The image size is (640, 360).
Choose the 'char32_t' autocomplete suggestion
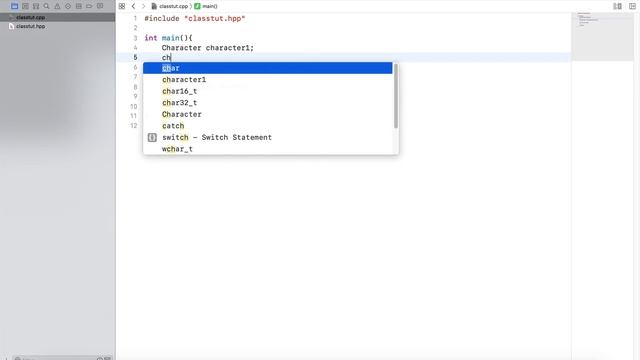267,102
